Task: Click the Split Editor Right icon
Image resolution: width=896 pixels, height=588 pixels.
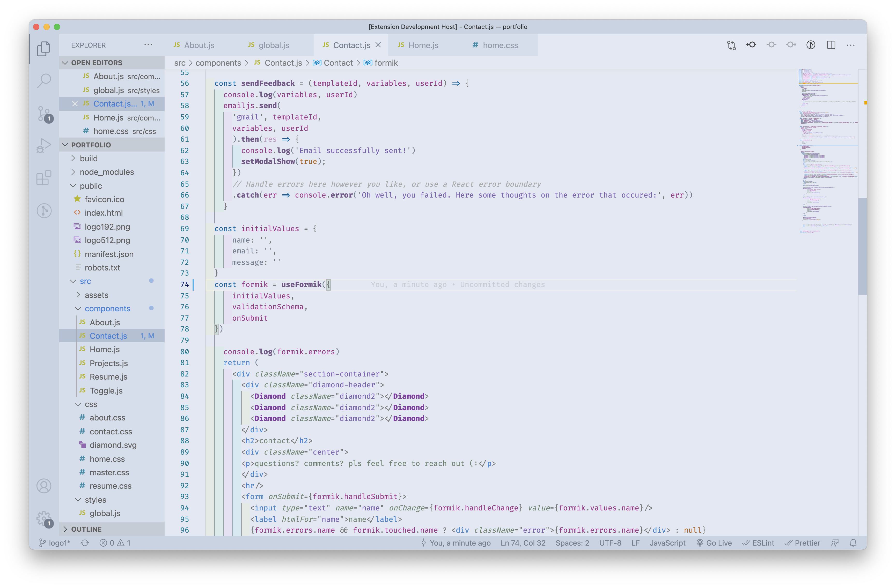Action: click(x=831, y=45)
